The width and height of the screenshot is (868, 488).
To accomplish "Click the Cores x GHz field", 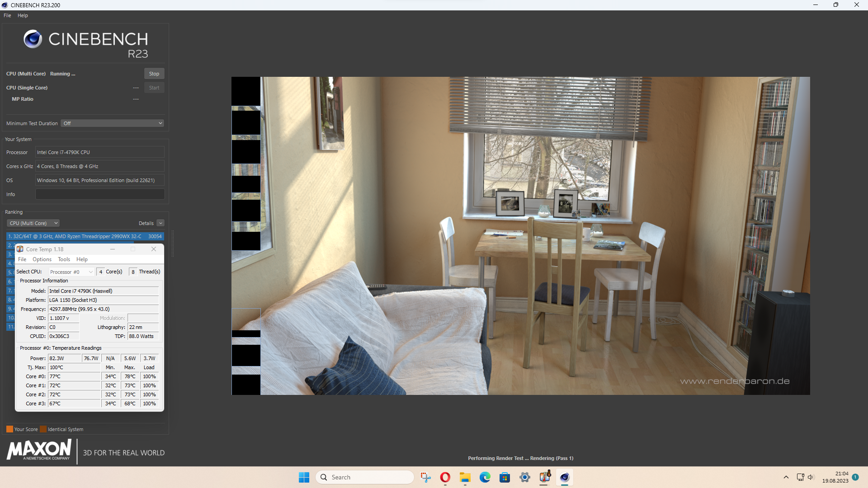I will (x=100, y=166).
